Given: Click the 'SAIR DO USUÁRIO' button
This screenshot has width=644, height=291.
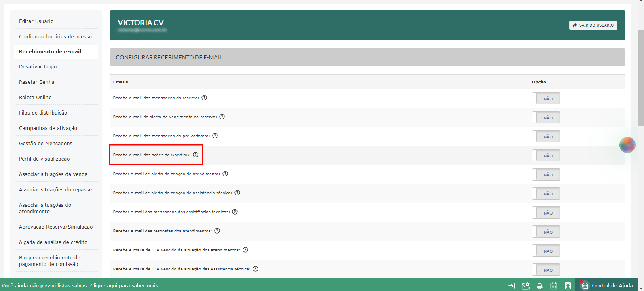Looking at the screenshot, I should 593,25.
